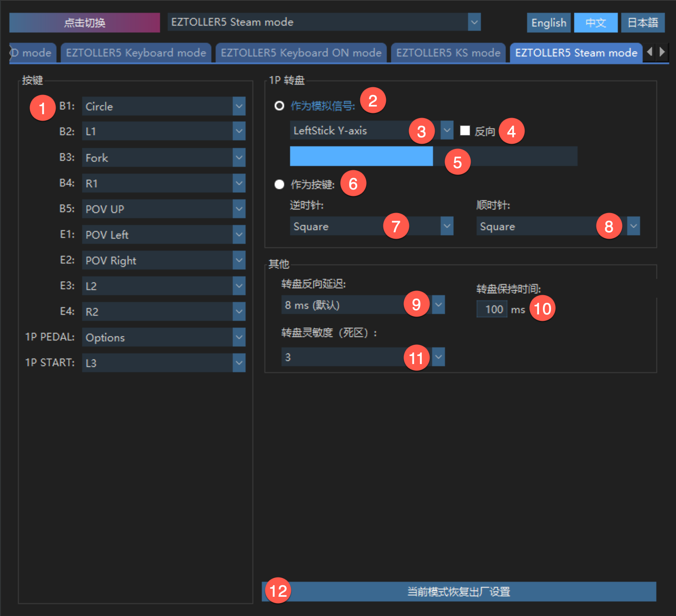The height and width of the screenshot is (616, 676).
Task: Switch language to English
Action: click(x=549, y=23)
